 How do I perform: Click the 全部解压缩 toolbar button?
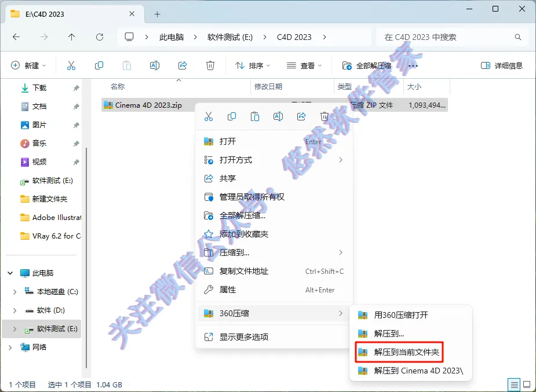367,65
